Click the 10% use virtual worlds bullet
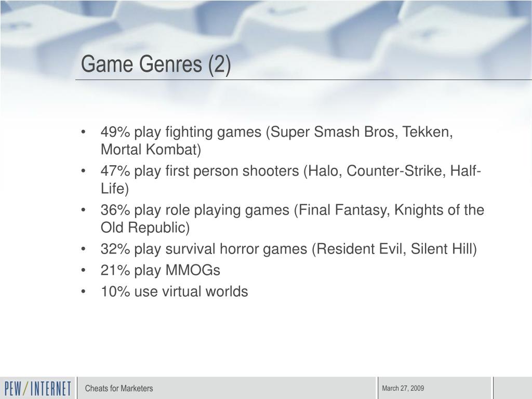This screenshot has height=399, width=532. coord(174,291)
